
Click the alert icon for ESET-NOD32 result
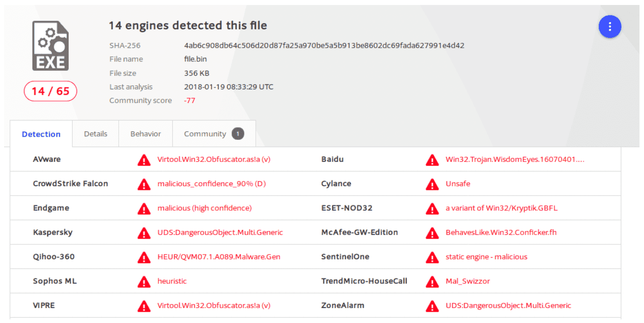[432, 208]
